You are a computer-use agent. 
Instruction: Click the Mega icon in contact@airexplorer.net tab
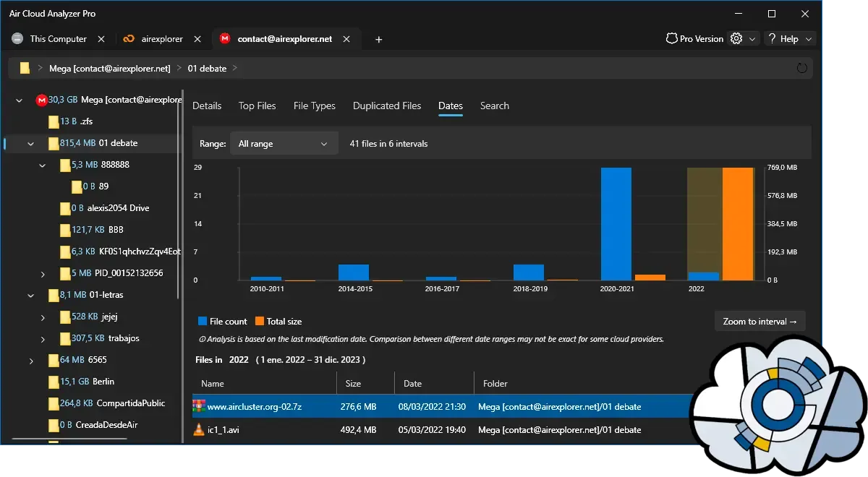click(x=226, y=39)
